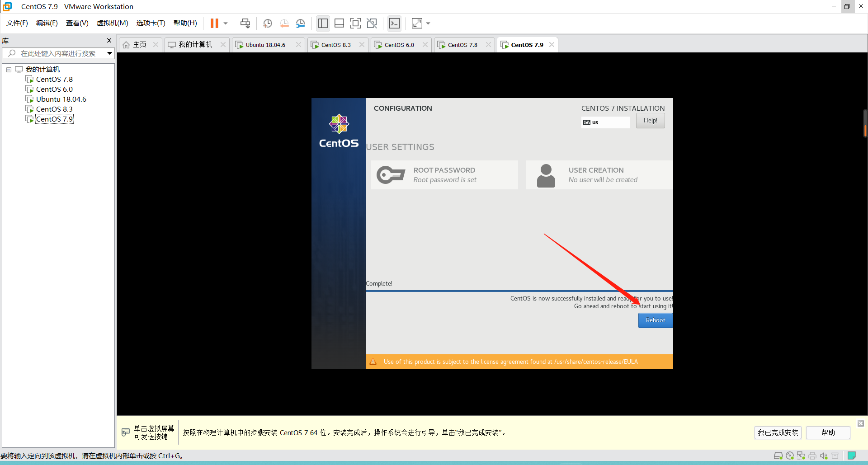Close the CentOS 6.0 tab
This screenshot has width=868, height=465.
pyautogui.click(x=425, y=45)
